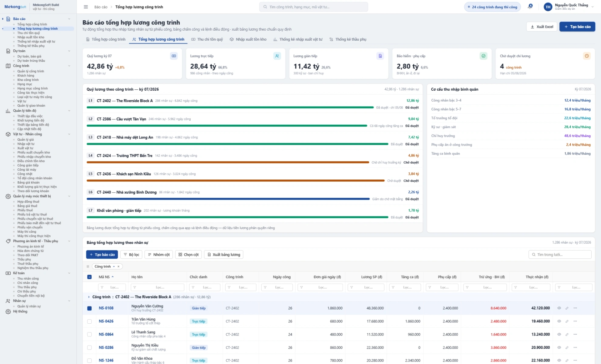This screenshot has height=364, width=601.
Task: Open more actions for row NS-0864
Action: (575, 335)
